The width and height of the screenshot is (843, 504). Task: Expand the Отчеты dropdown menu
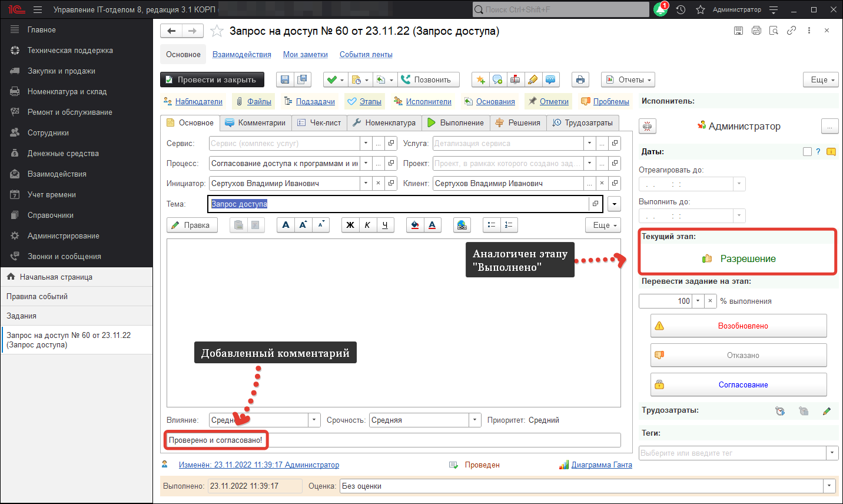point(628,79)
